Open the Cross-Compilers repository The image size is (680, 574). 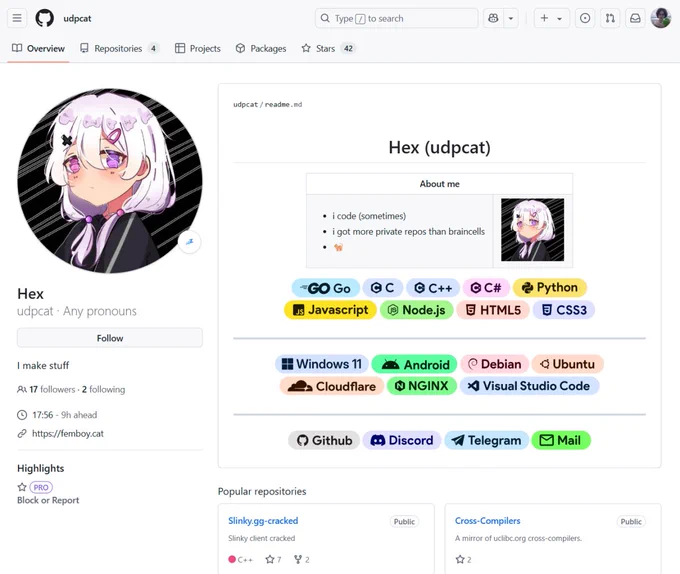tap(487, 521)
